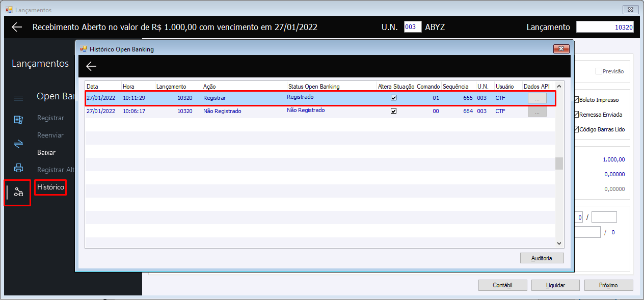The width and height of the screenshot is (644, 300).
Task: Click the Lançamentos sidebar heading
Action: coord(40,64)
